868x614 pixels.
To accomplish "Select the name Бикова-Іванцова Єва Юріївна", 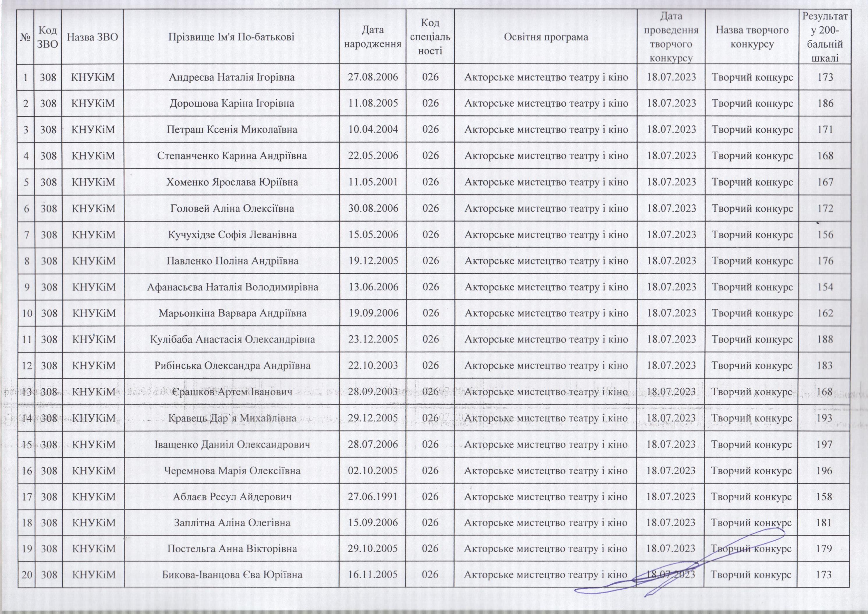I will coord(231,575).
